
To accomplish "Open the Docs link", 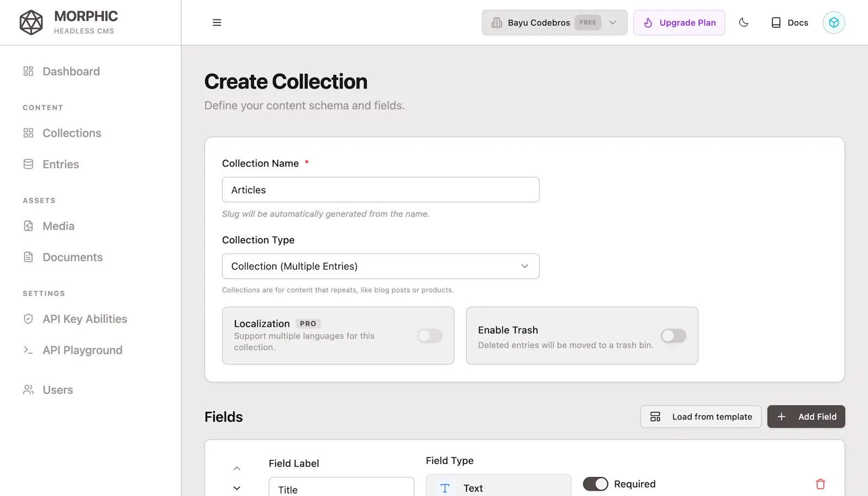I will click(x=789, y=22).
